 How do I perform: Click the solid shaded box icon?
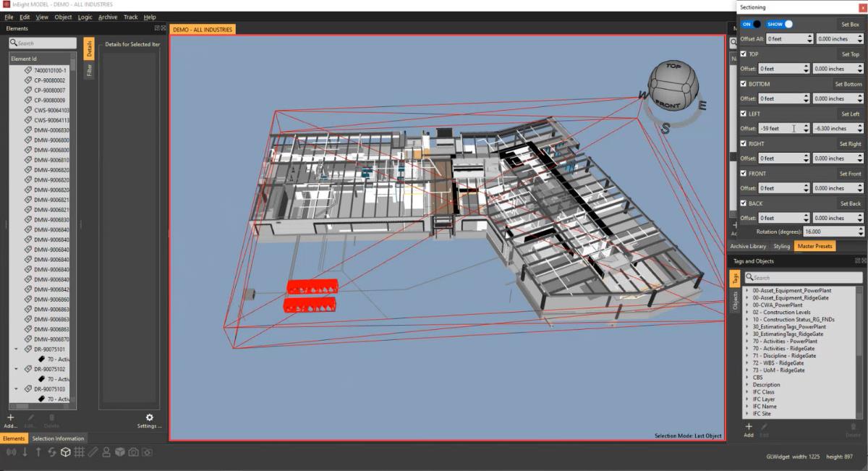(x=120, y=452)
